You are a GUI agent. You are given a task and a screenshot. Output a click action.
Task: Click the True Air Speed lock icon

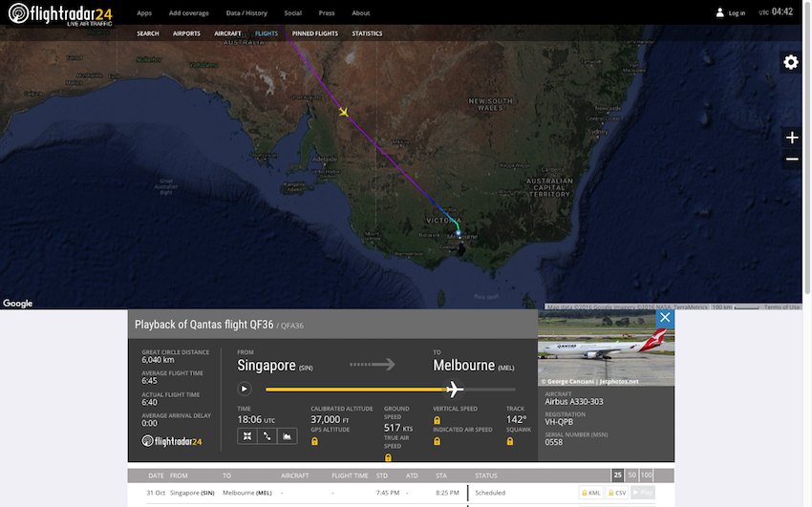388,457
